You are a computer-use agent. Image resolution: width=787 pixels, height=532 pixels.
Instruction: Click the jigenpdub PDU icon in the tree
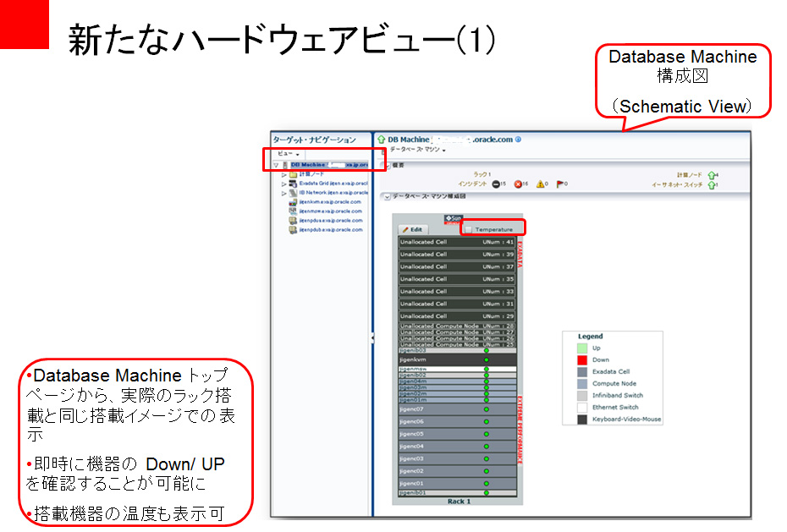[293, 230]
